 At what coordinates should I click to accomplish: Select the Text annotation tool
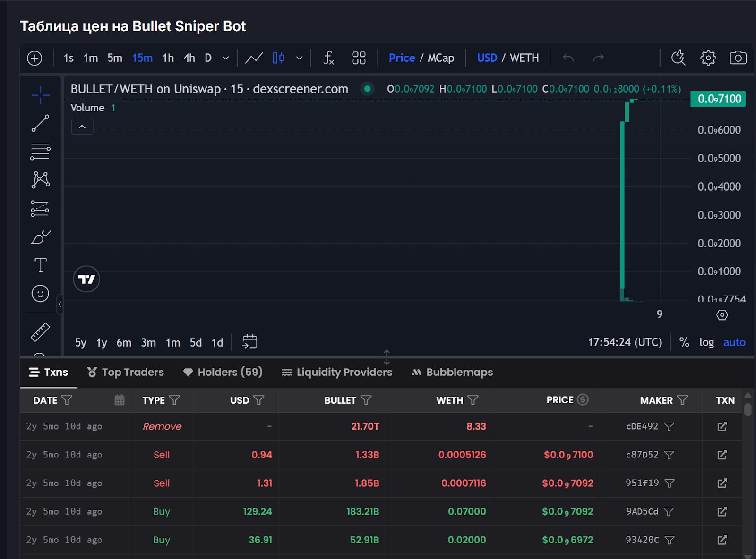pyautogui.click(x=40, y=265)
